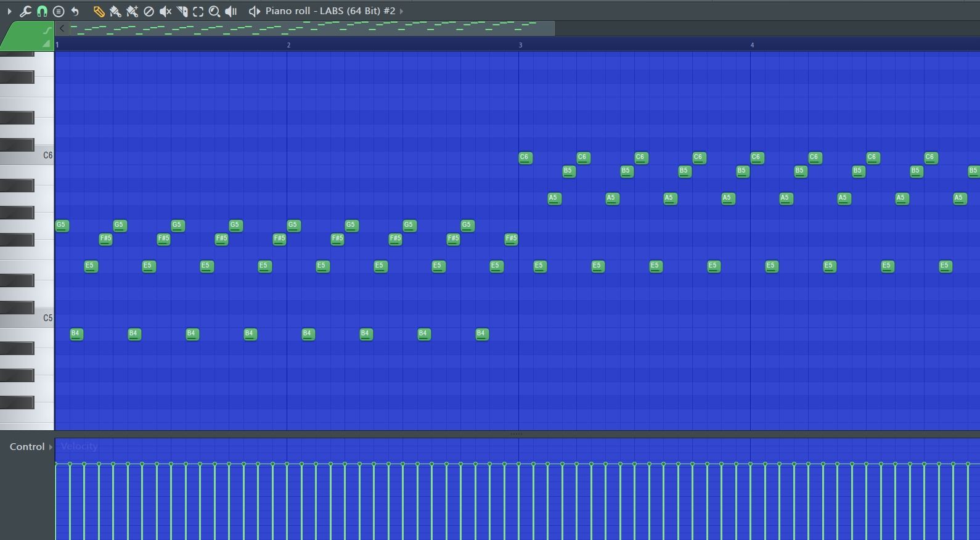Toggle the snap magnet option
Screen dimensions: 980x540
[x=42, y=11]
